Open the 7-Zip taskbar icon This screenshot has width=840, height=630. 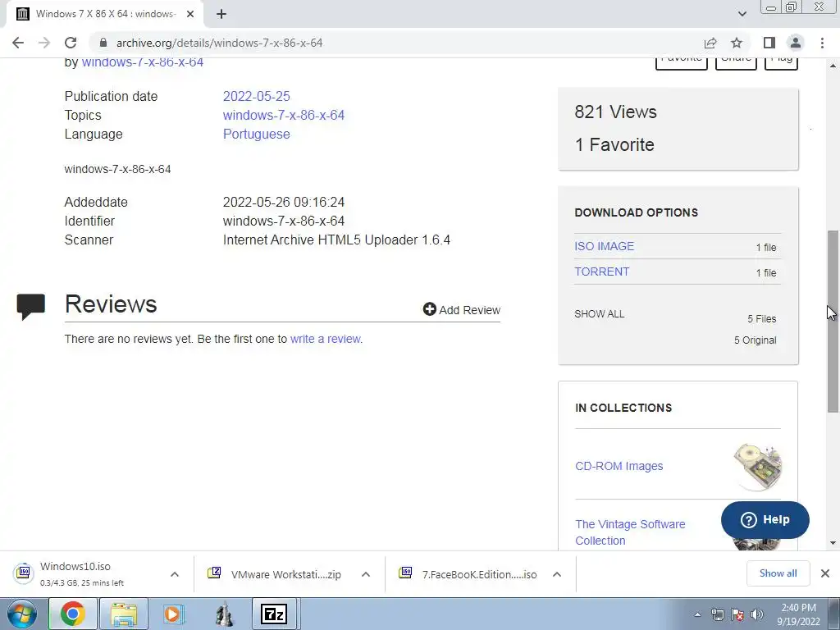pyautogui.click(x=274, y=614)
